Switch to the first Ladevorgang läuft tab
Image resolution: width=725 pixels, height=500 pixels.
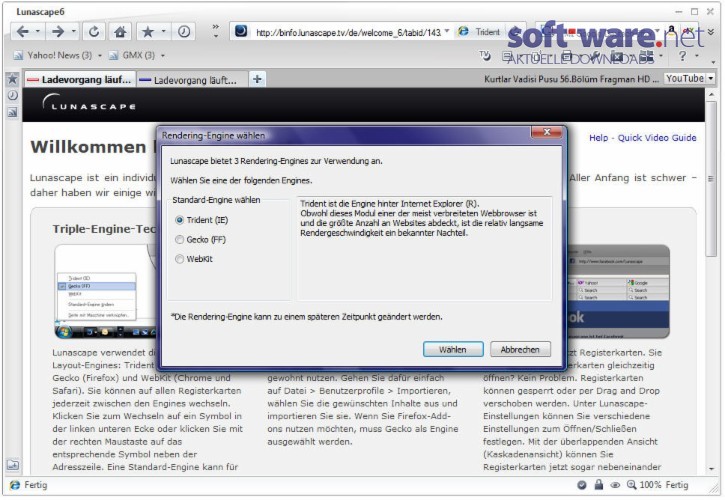click(x=80, y=80)
